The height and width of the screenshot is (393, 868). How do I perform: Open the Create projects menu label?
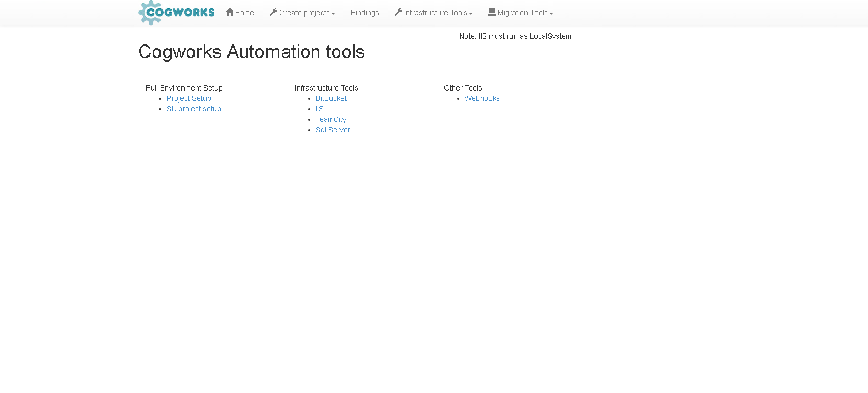[x=304, y=13]
